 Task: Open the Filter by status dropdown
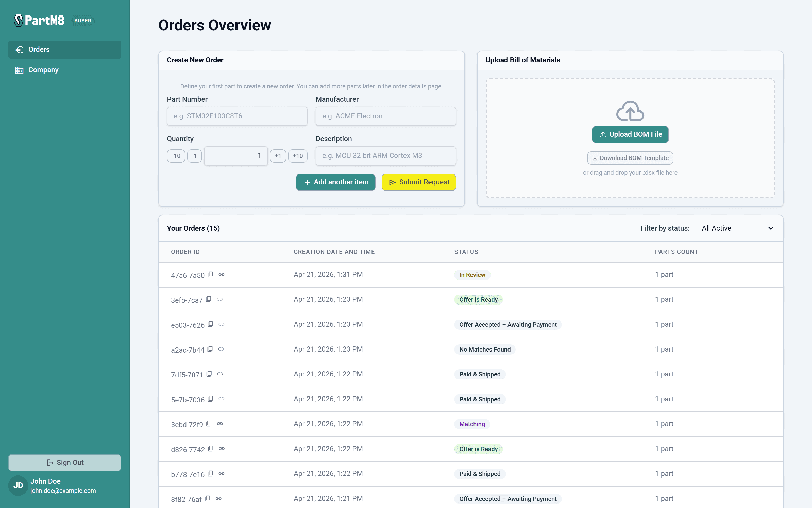tap(737, 228)
